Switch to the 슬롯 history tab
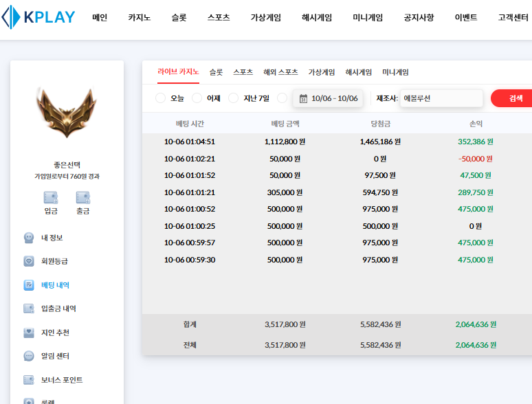The image size is (532, 404). tap(216, 72)
